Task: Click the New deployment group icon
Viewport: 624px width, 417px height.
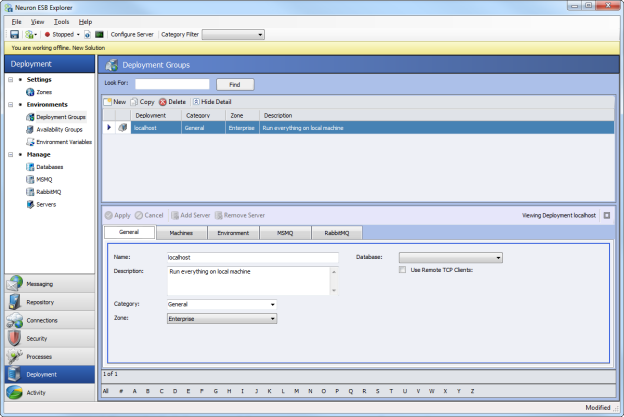Action: [107, 102]
